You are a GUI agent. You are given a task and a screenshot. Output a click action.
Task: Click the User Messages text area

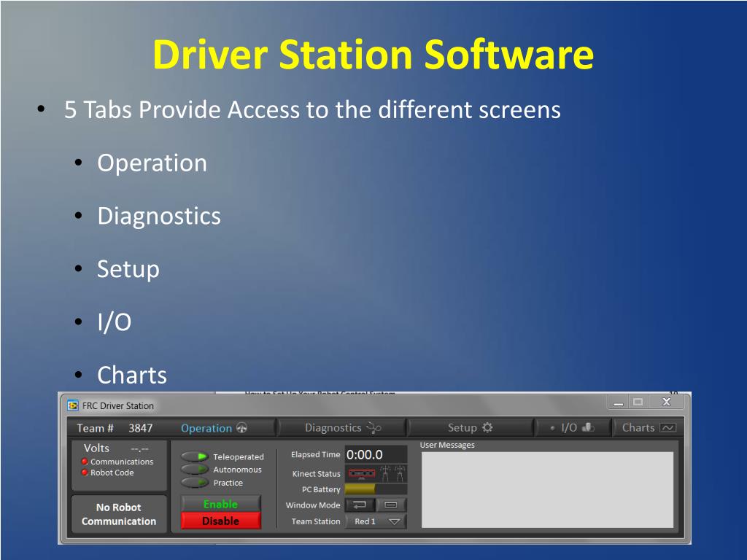click(x=547, y=489)
